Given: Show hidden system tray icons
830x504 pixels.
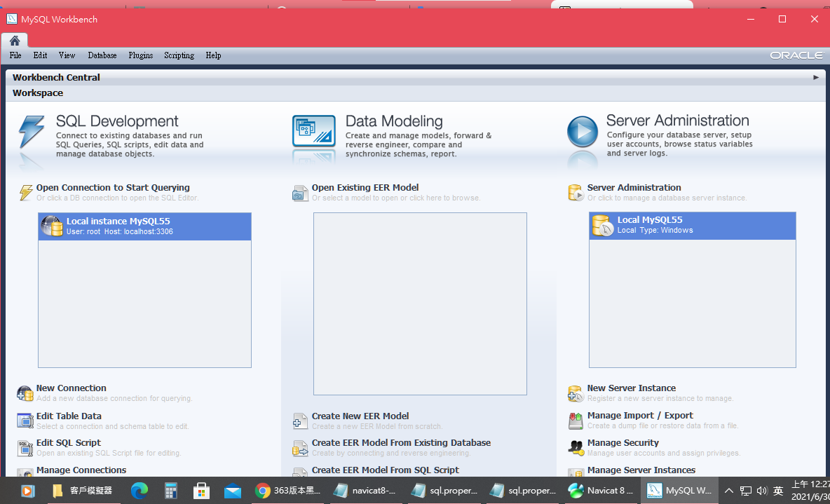Looking at the screenshot, I should (x=729, y=491).
